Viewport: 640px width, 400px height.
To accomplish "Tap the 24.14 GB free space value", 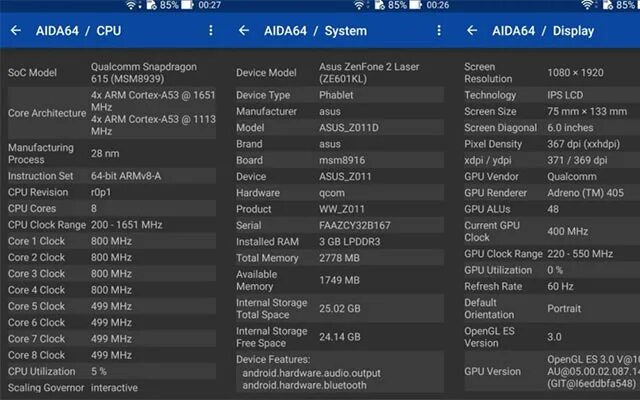I will (340, 337).
